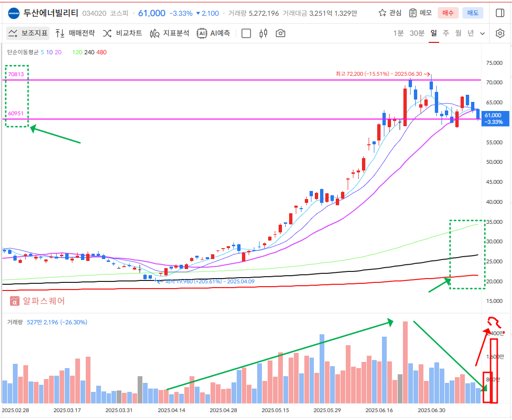Switch to 30분 timeframe tab

point(417,33)
